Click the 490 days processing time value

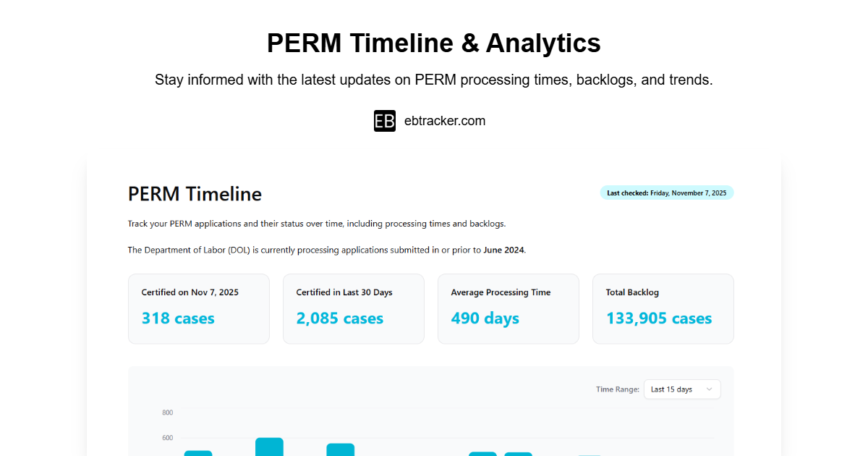(485, 318)
